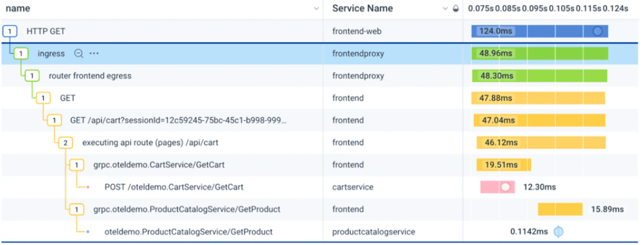Click the Service Name column header
This screenshot has height=245, width=644.
pos(363,9)
